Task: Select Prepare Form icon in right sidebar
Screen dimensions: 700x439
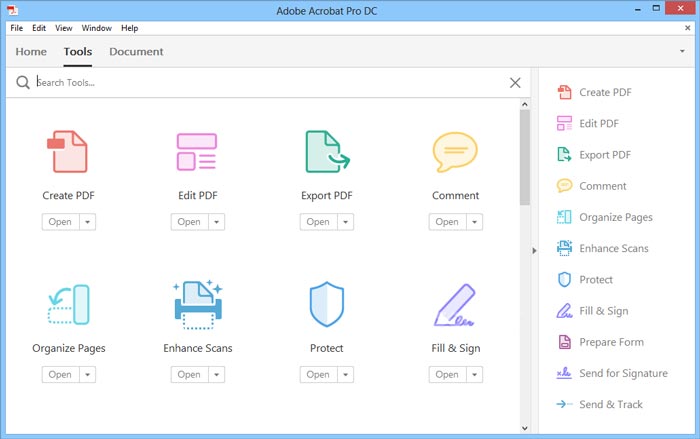Action: click(x=565, y=342)
